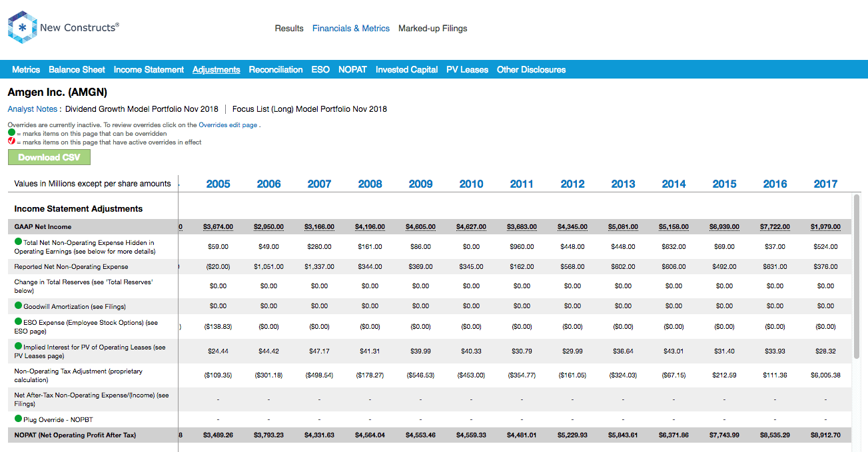Image resolution: width=868 pixels, height=452 pixels.
Task: Open the Results top navigation item
Action: (289, 29)
